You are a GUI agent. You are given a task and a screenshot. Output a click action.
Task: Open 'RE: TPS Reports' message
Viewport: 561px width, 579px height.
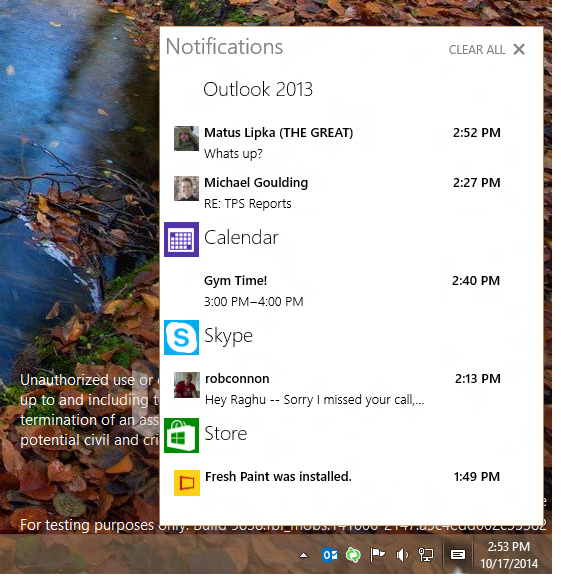[x=248, y=203]
